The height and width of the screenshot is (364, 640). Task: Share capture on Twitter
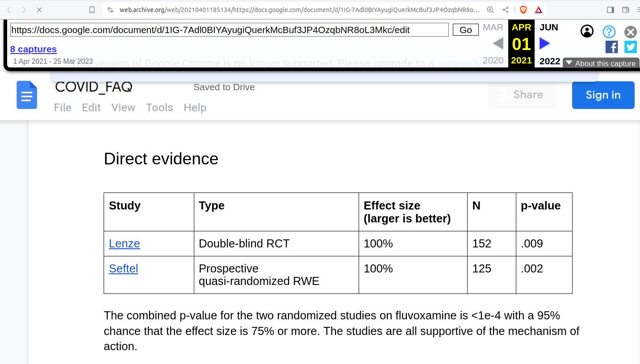(x=631, y=47)
